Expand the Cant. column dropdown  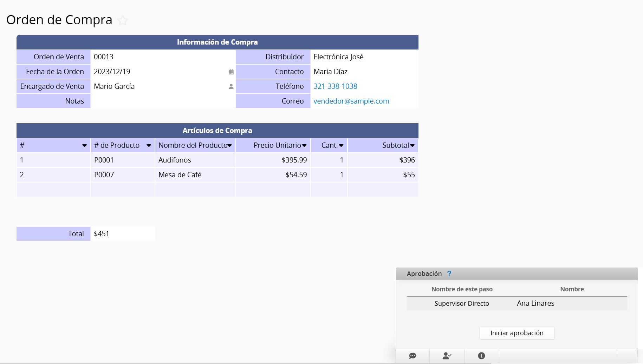tap(341, 146)
